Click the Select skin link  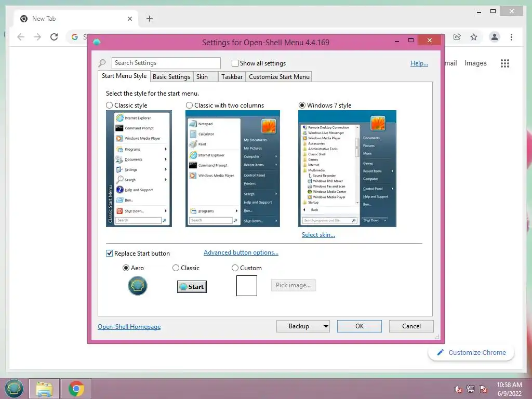[318, 234]
